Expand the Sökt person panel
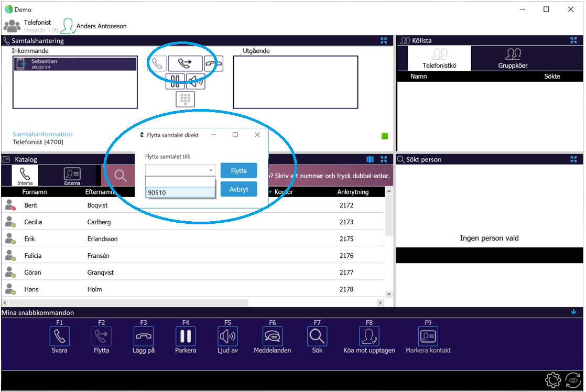The image size is (586, 392). (573, 159)
